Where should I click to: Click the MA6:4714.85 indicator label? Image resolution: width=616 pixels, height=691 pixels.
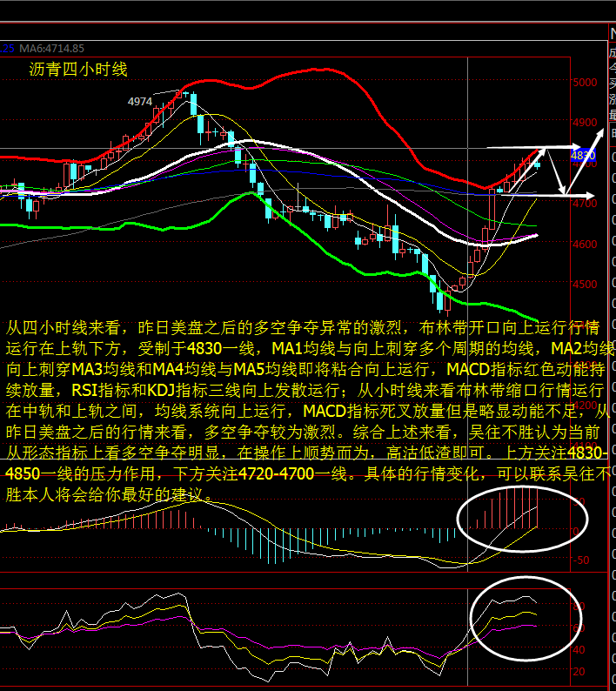click(51, 49)
